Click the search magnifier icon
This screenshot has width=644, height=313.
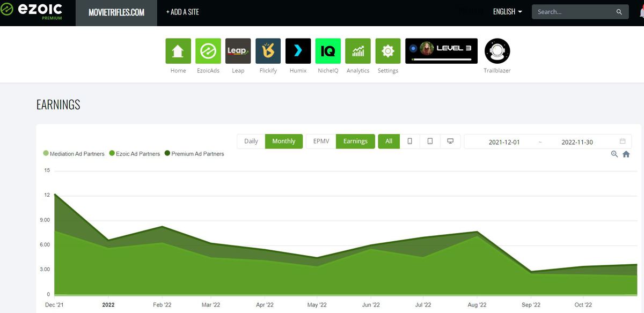point(619,12)
